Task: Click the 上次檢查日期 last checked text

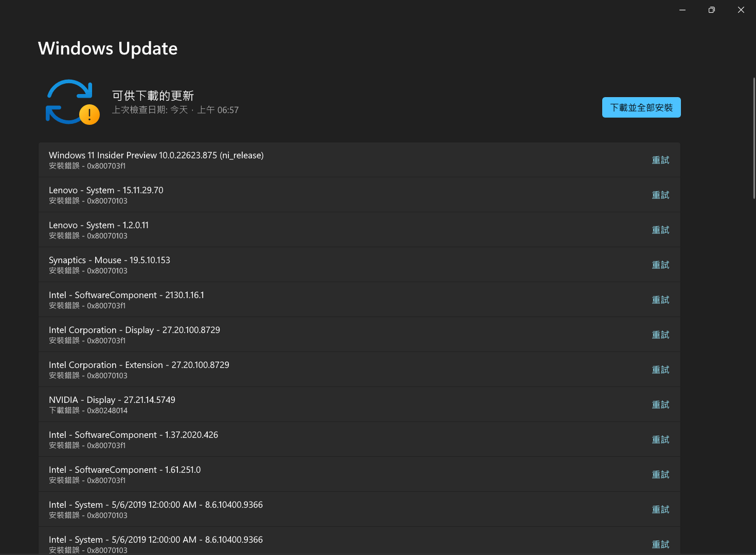Action: pos(175,110)
